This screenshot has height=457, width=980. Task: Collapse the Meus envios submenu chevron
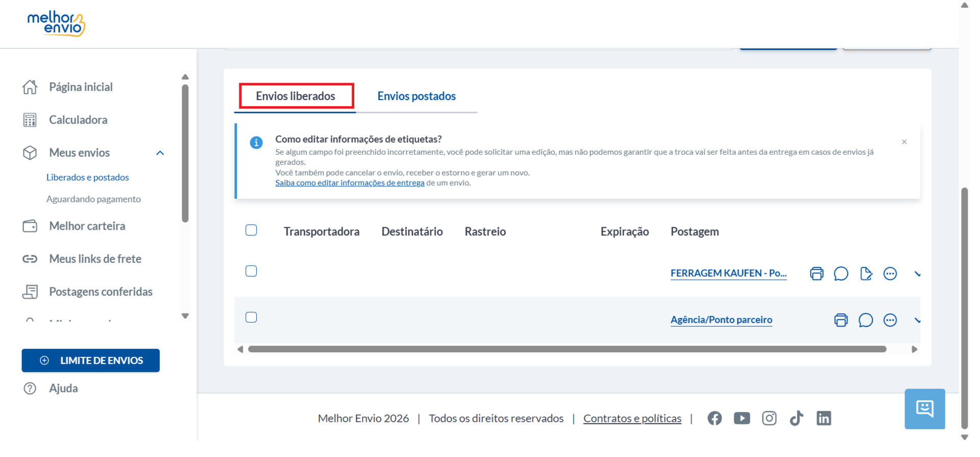click(160, 153)
